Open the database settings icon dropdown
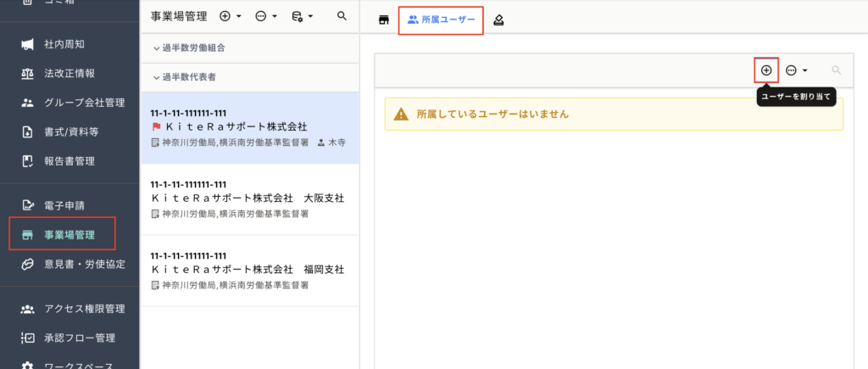Image resolution: width=868 pixels, height=369 pixels. pos(302,16)
